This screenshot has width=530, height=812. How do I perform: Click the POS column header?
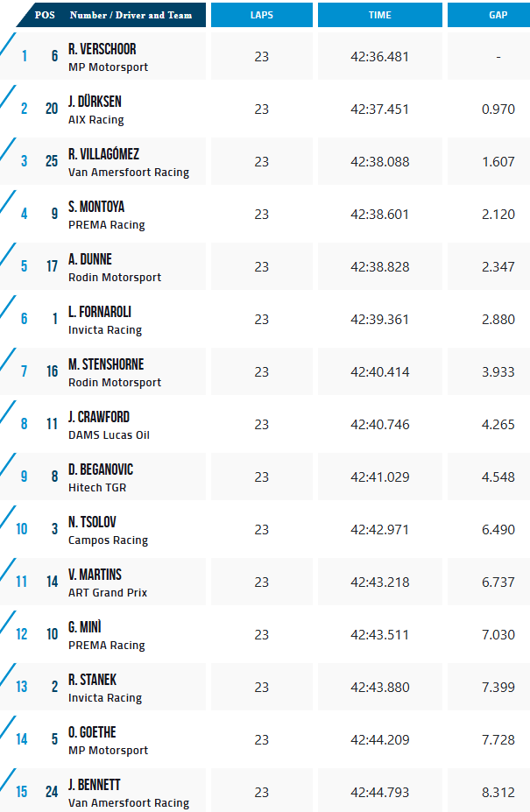(45, 15)
